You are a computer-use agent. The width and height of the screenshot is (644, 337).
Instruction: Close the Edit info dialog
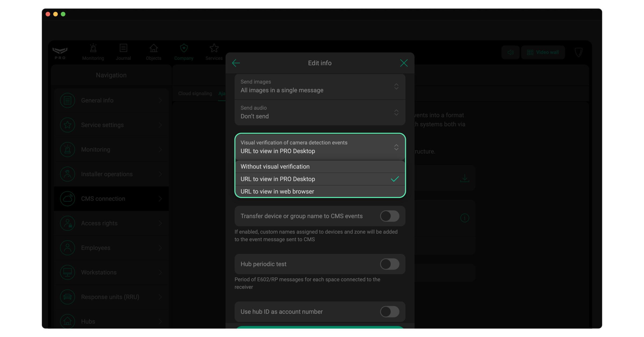(x=404, y=63)
